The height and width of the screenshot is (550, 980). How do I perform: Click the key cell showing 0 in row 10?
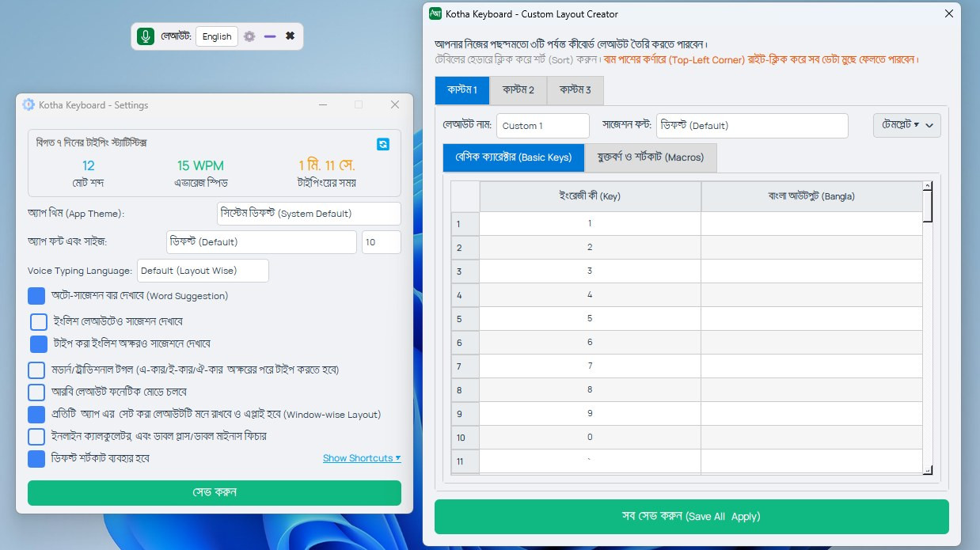tap(590, 438)
